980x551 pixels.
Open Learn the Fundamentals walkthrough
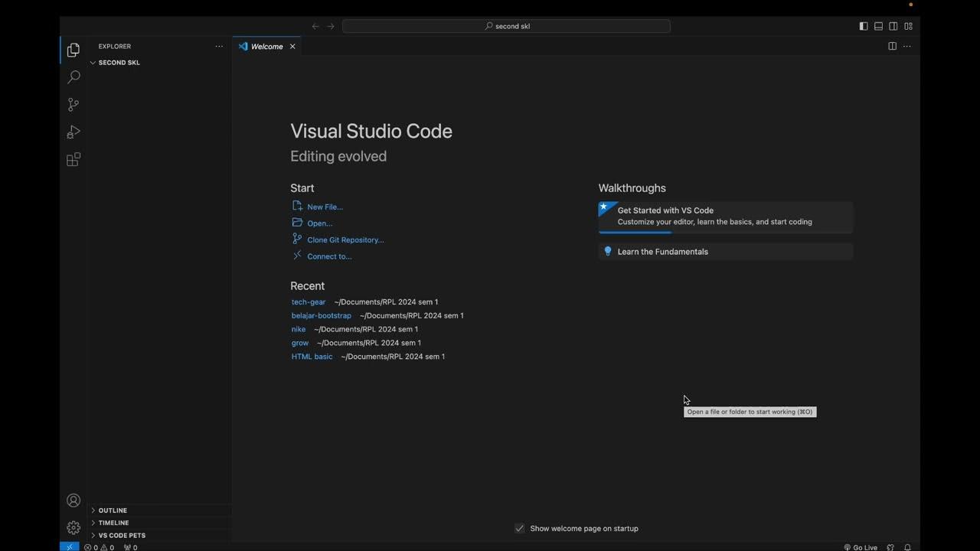pos(726,252)
